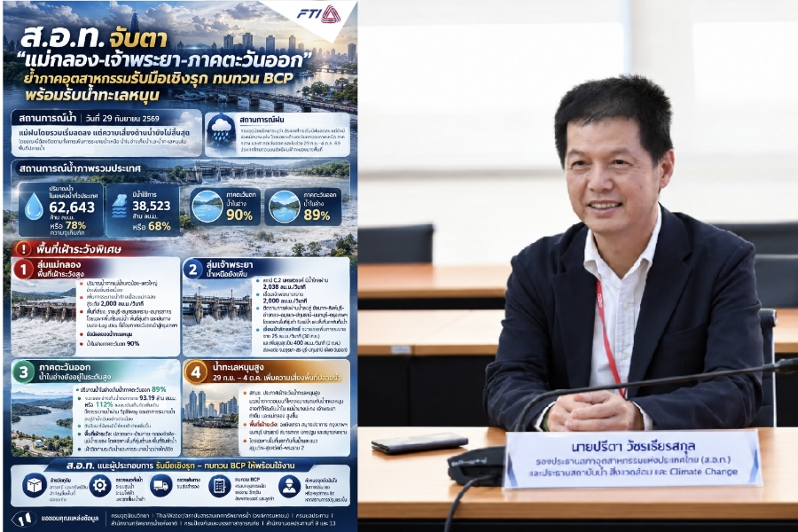Click the rain cloud icon beside สถานการณ์ฝน
798x532 pixels.
(x=222, y=131)
